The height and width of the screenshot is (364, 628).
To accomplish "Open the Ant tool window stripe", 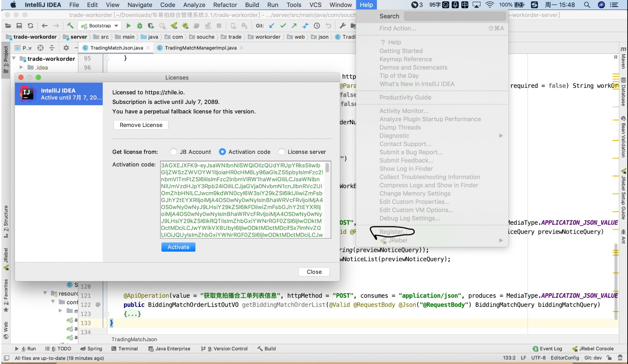I will 623,236.
